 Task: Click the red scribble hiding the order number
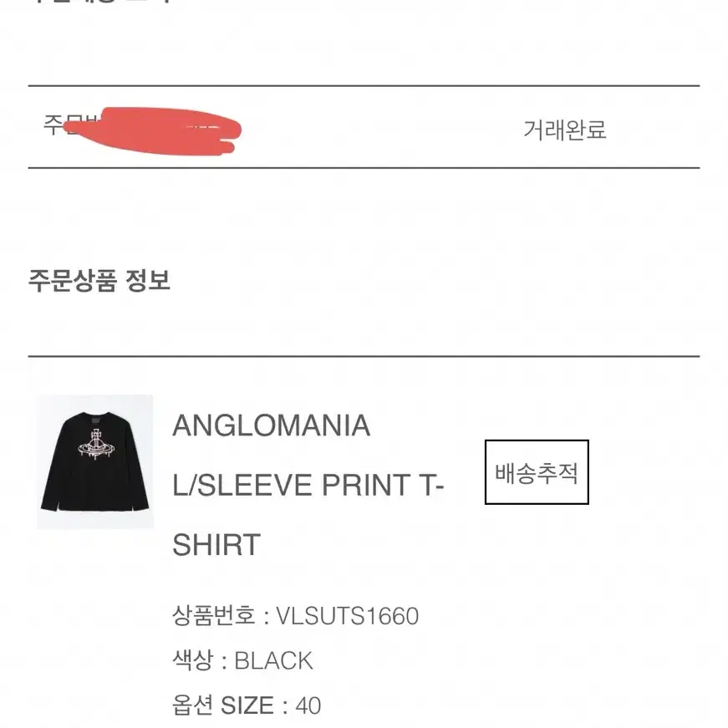point(153,131)
